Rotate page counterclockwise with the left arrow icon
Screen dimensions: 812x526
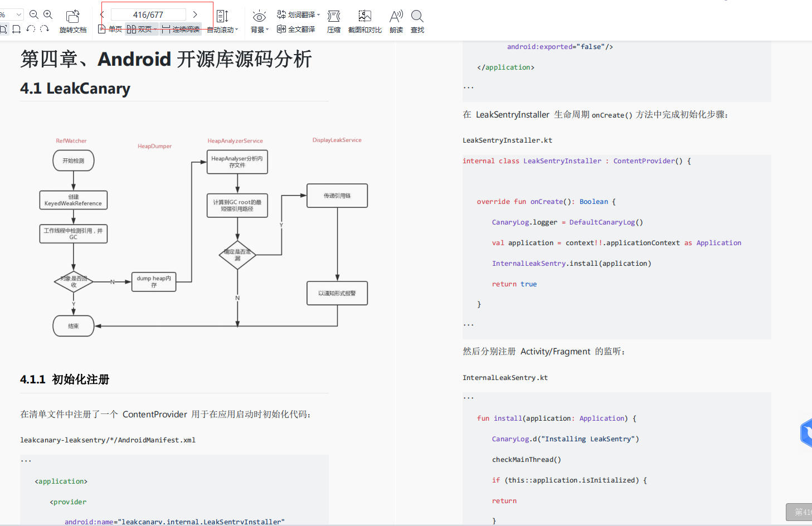[31, 29]
